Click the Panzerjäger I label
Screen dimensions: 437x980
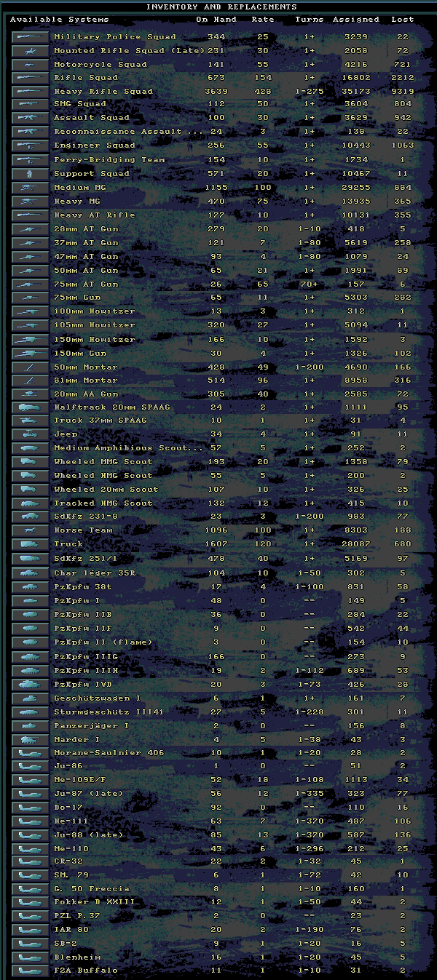pos(92,725)
